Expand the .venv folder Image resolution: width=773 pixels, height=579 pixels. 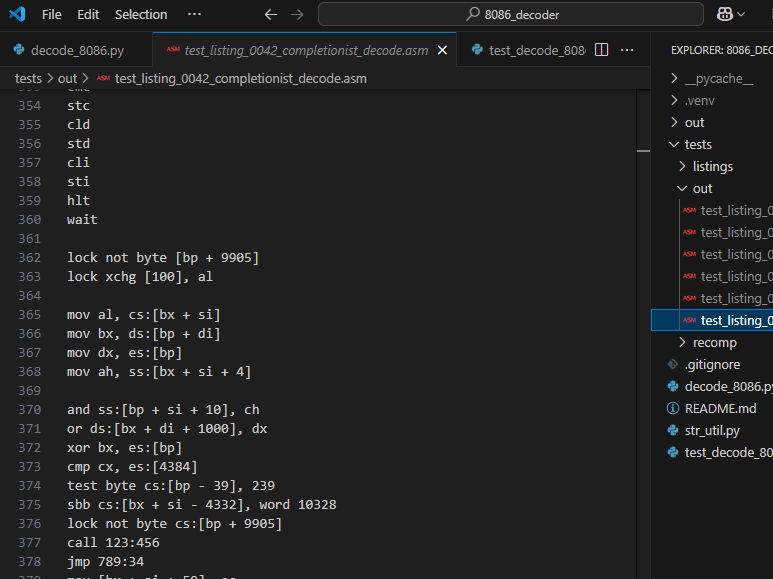tap(699, 100)
